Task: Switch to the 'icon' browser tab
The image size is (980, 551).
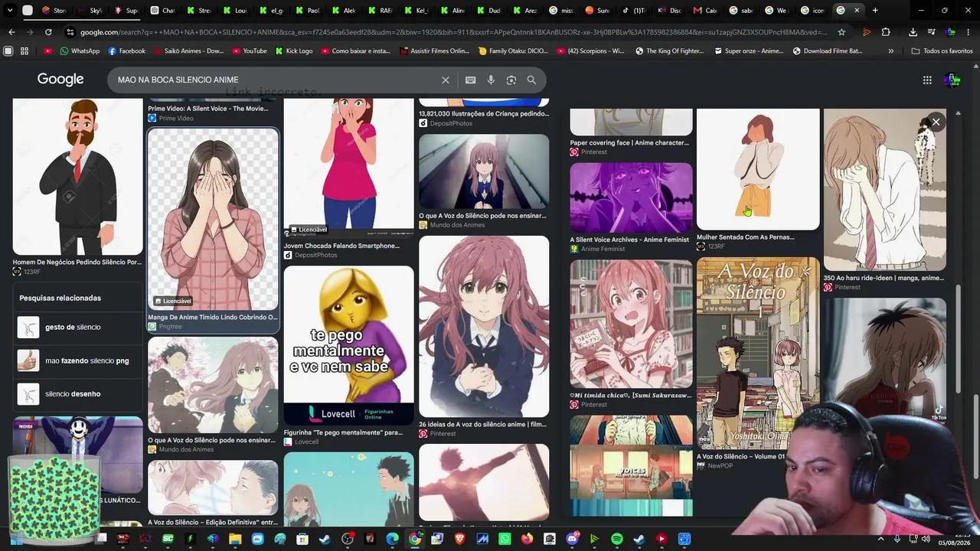Action: coord(812,11)
